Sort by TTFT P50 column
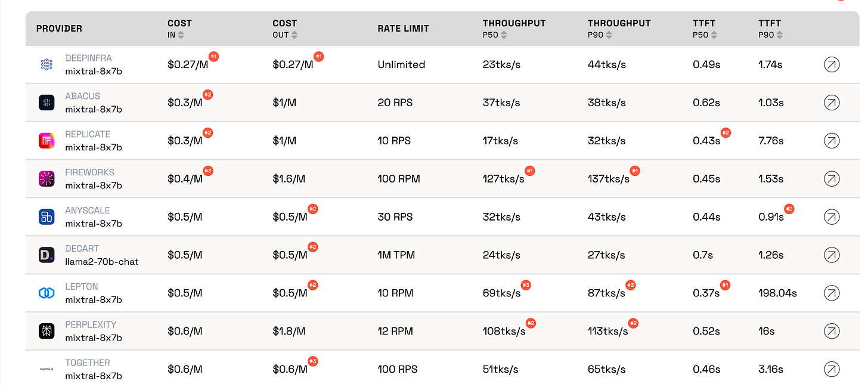 (714, 35)
